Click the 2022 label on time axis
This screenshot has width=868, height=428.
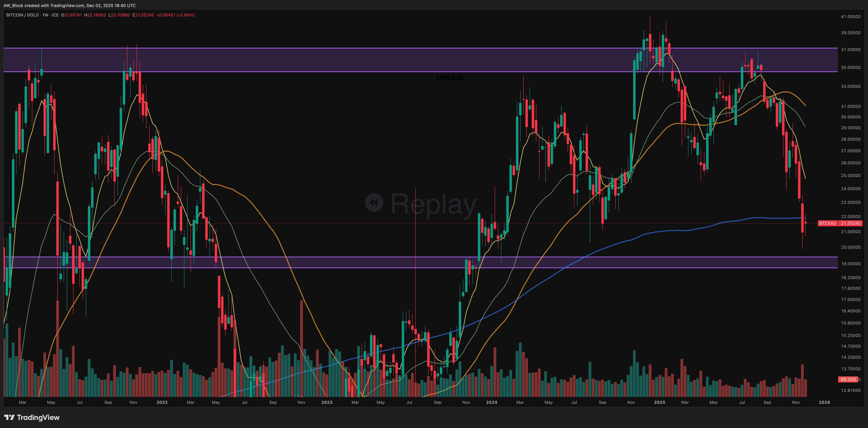coord(162,402)
